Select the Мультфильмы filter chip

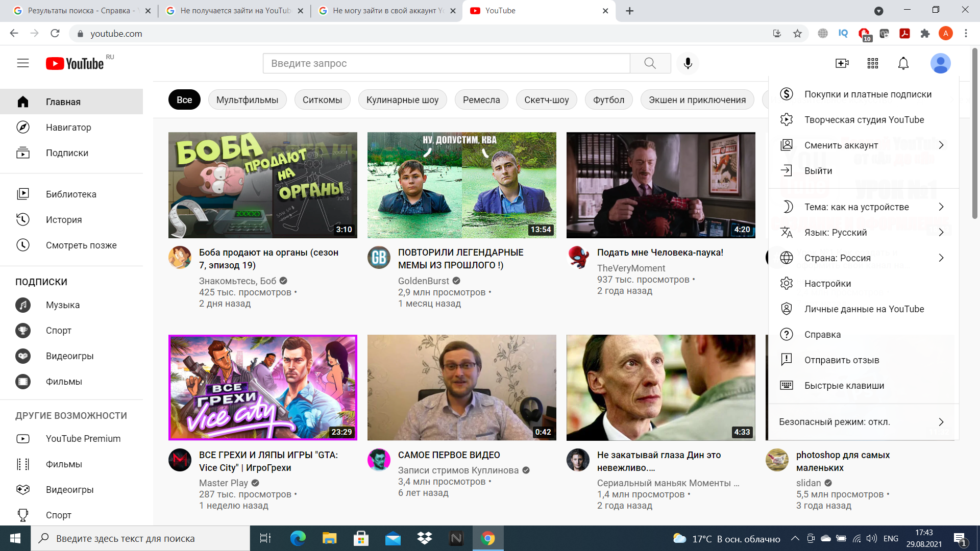point(247,99)
